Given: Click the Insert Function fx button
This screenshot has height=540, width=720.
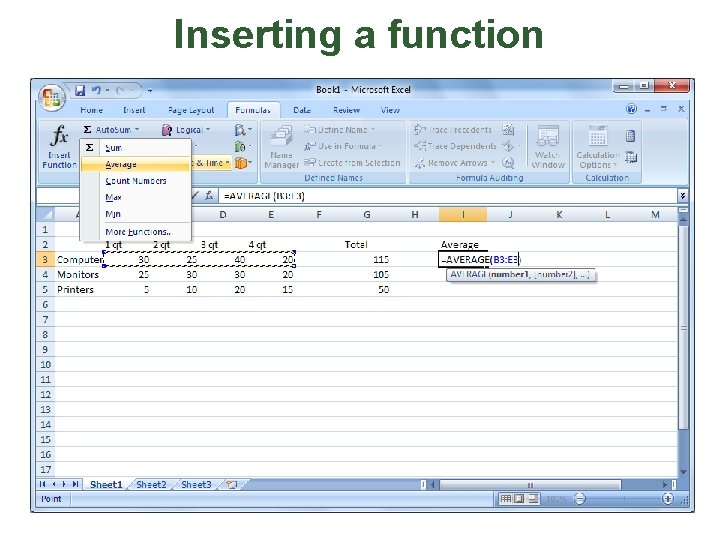Looking at the screenshot, I should coord(60,146).
